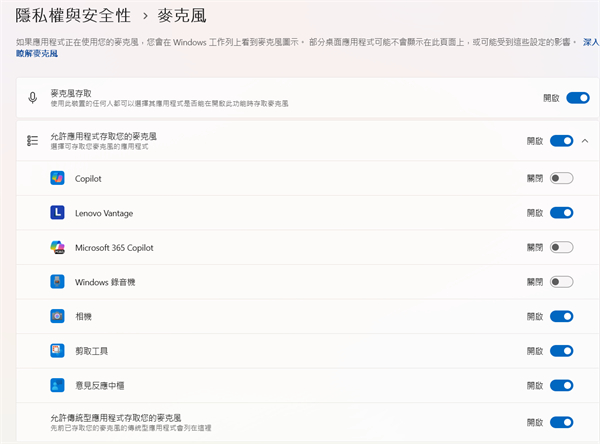Click the microphone icon beside 麥克風存取
Screen dimensions: 600x444
point(33,98)
